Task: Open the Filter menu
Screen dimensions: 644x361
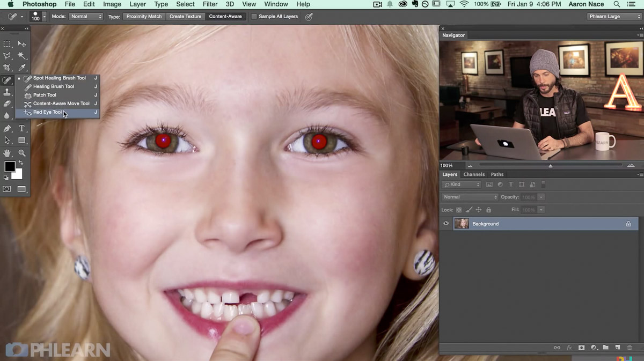Action: (x=210, y=4)
